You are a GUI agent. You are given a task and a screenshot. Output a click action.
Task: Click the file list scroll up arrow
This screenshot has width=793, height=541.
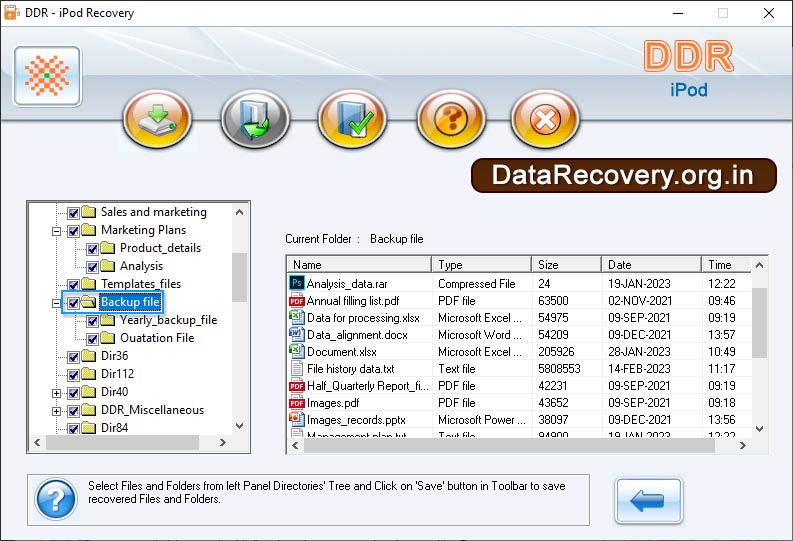(760, 265)
